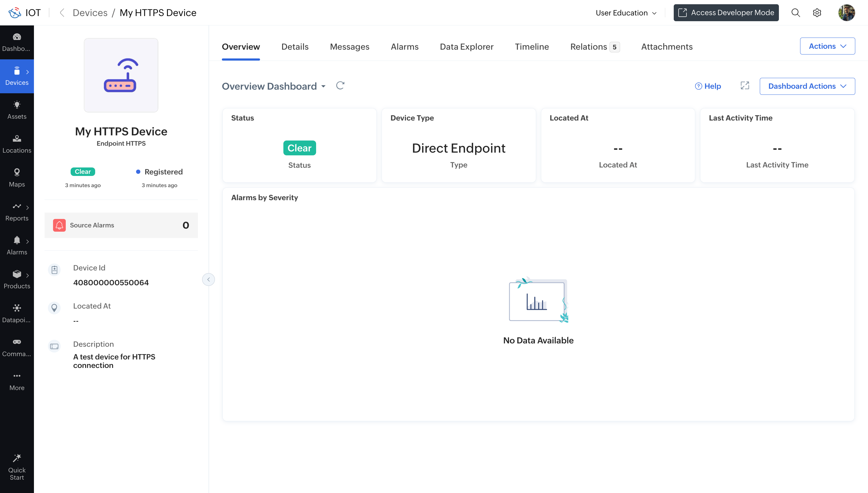Switch to the Messages tab
The height and width of the screenshot is (493, 868).
[x=349, y=47]
